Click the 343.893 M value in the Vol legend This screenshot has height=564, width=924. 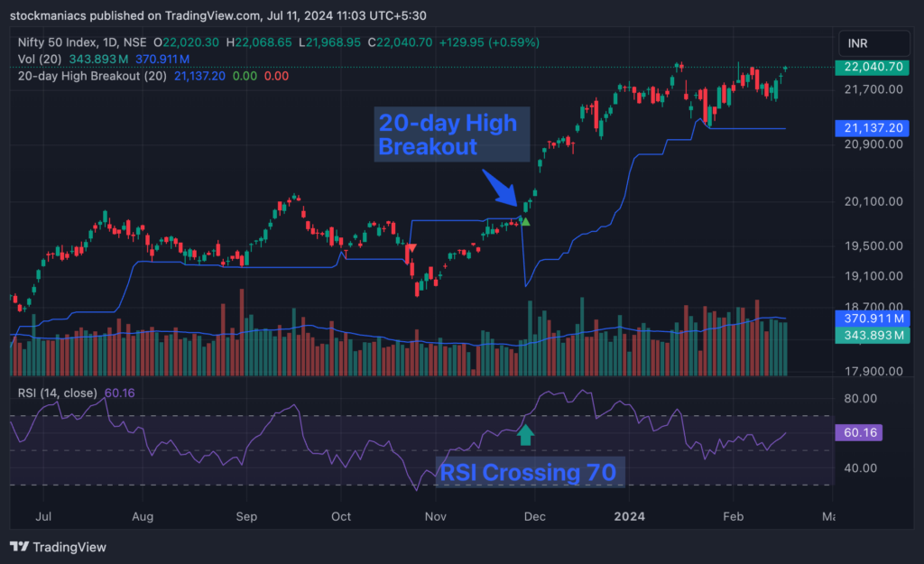(x=98, y=59)
